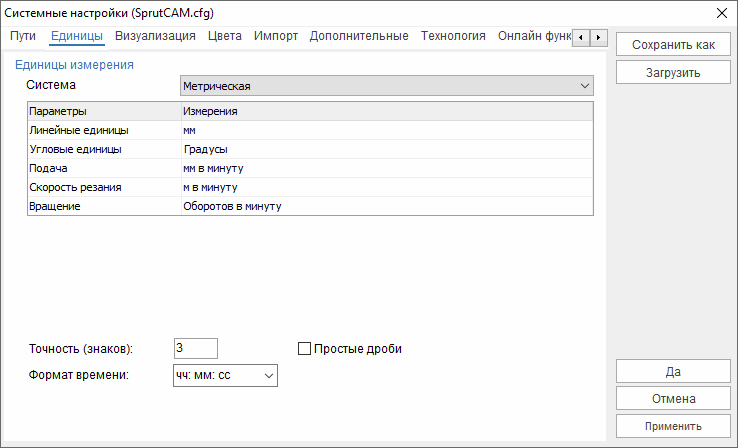Select the Вращение parameter row

(310, 206)
